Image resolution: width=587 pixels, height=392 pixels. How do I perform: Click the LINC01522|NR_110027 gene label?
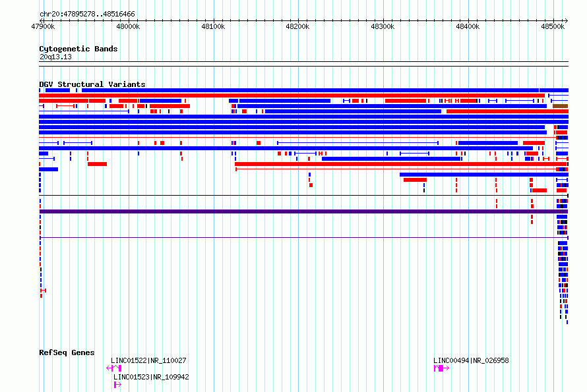tap(148, 360)
